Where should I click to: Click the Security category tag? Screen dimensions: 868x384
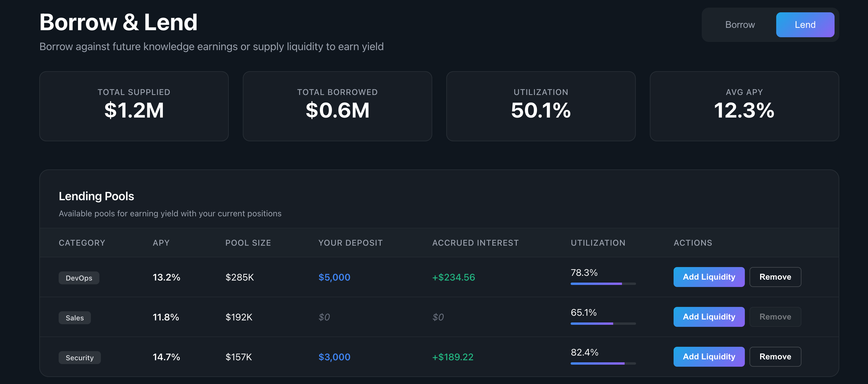click(79, 357)
